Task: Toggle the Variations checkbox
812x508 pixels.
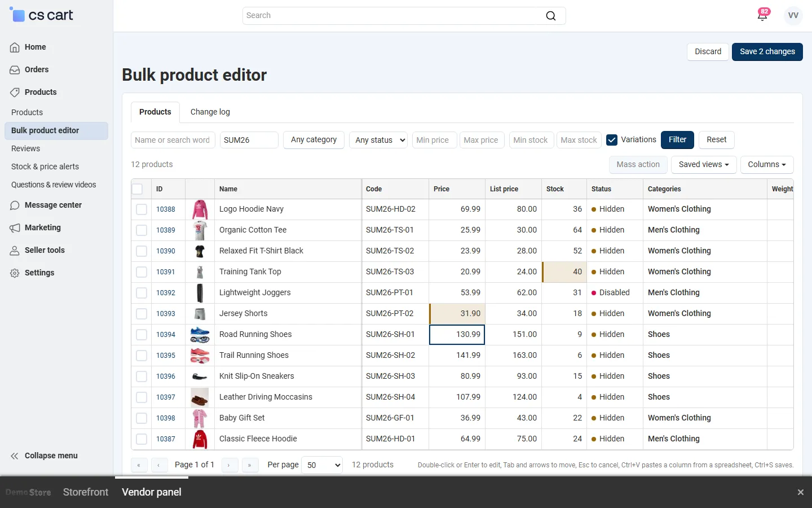Action: coord(612,140)
